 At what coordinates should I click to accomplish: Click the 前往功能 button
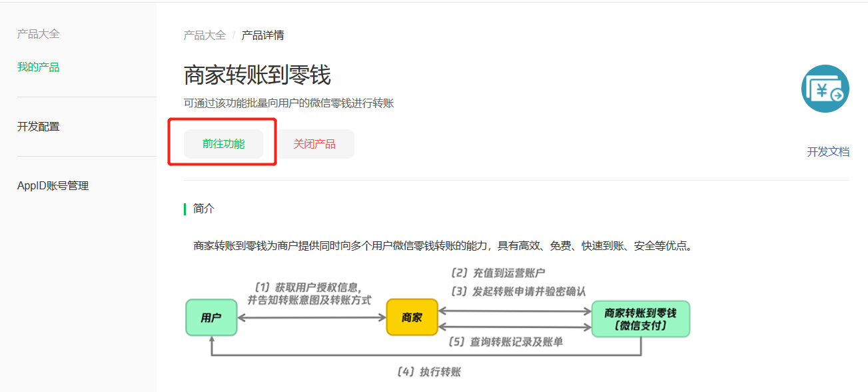tap(223, 144)
